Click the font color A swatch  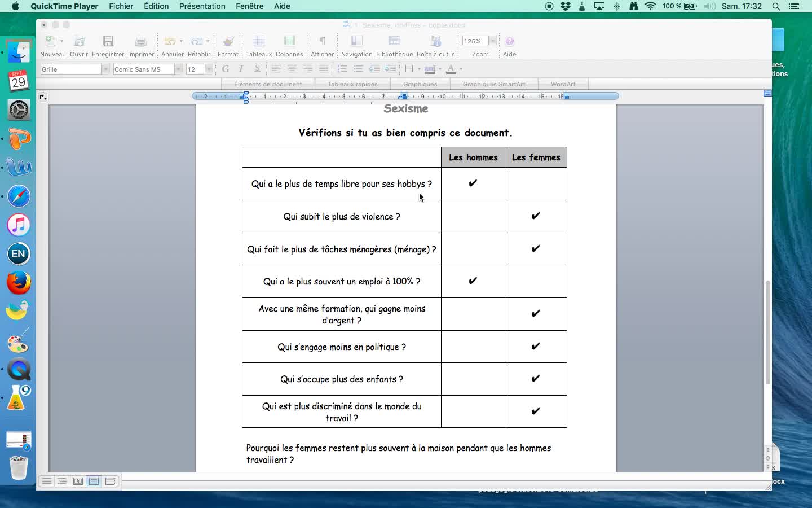451,69
